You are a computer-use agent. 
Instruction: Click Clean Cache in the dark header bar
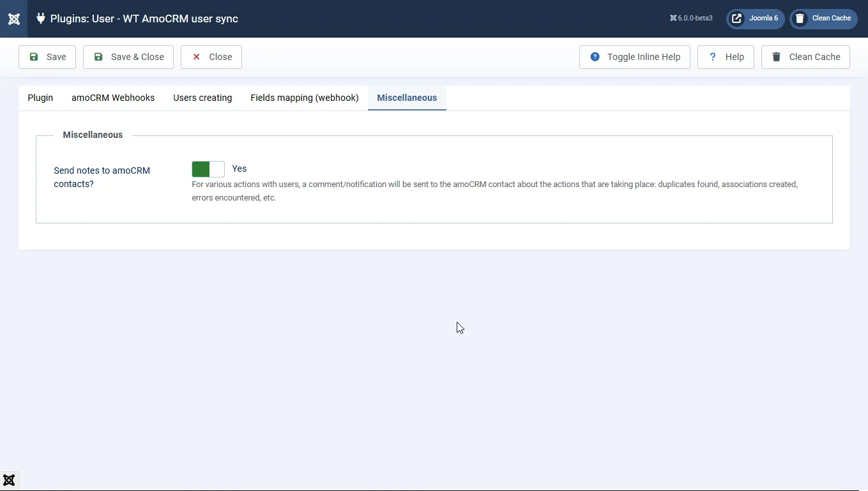[x=823, y=19]
